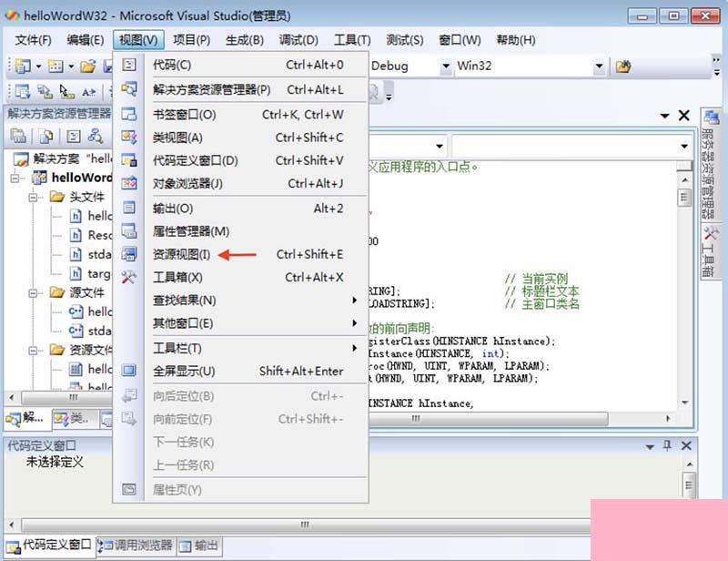This screenshot has height=561, width=728.
Task: Open the 工具箱 side tab
Action: (x=711, y=251)
